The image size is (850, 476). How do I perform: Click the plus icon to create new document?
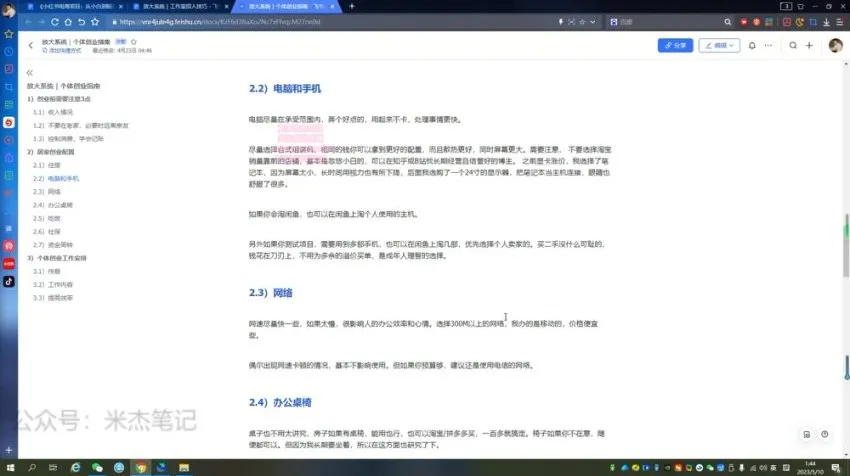point(809,46)
